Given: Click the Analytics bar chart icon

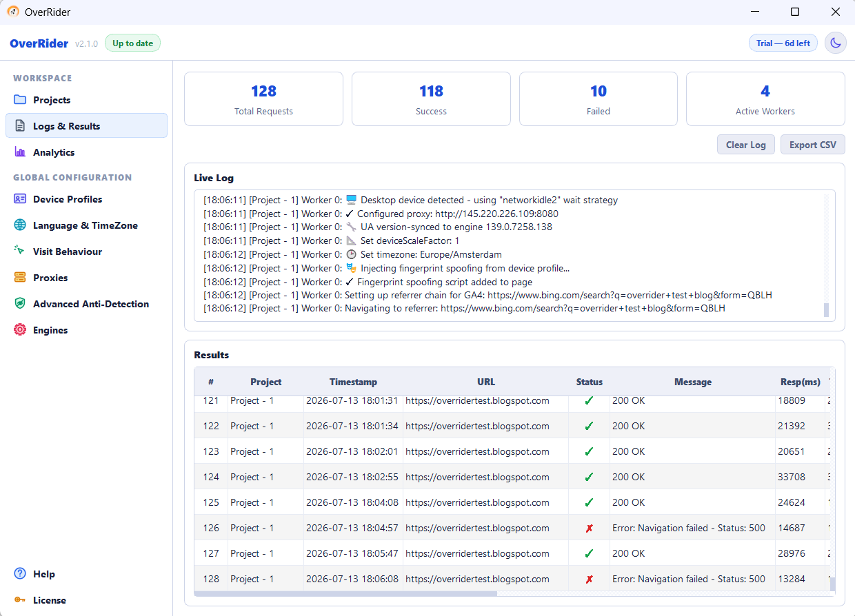Looking at the screenshot, I should tap(20, 152).
